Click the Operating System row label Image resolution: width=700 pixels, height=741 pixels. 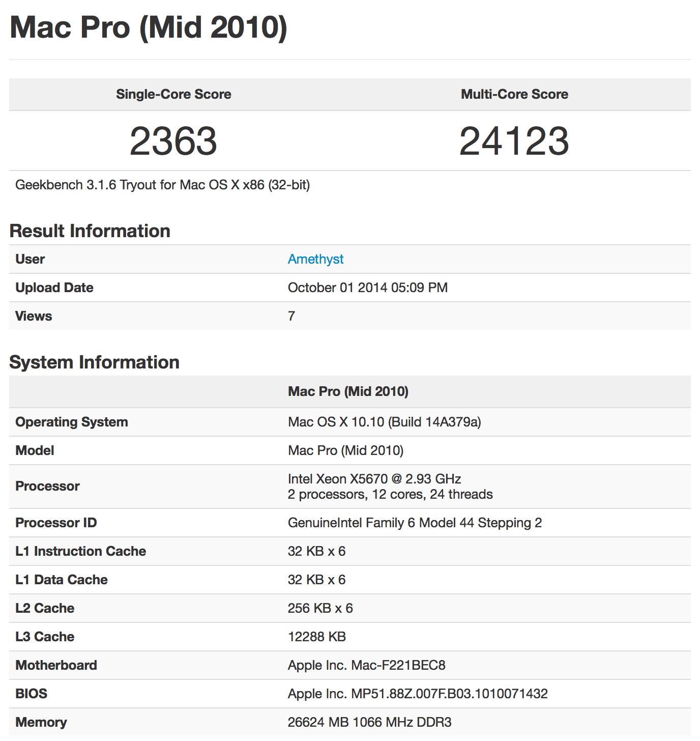pos(72,422)
